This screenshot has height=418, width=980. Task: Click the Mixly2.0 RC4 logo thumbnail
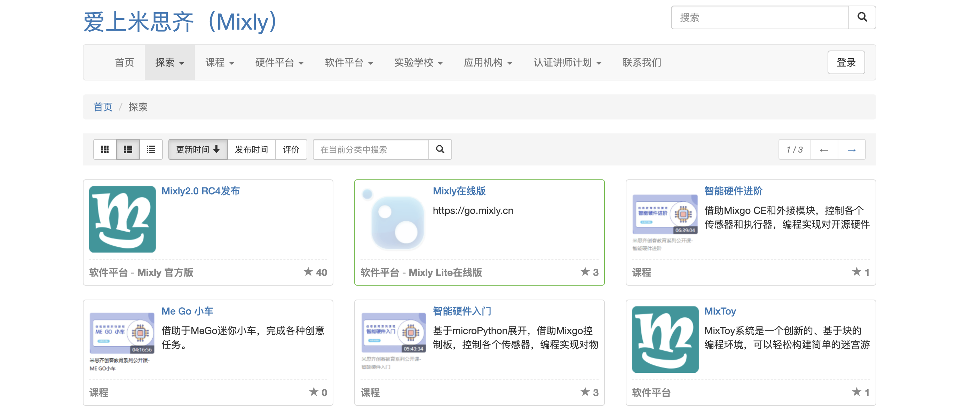pos(122,219)
